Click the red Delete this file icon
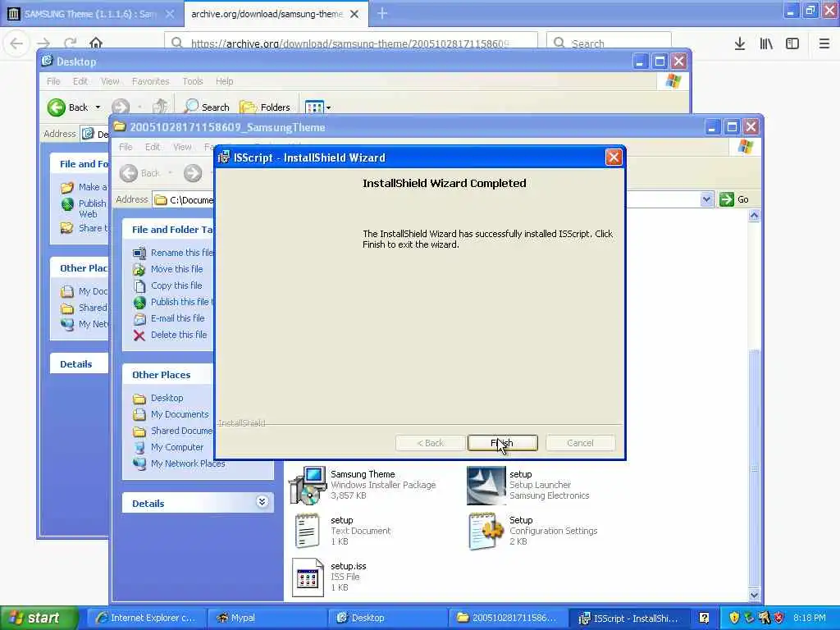This screenshot has height=630, width=840. [x=139, y=336]
